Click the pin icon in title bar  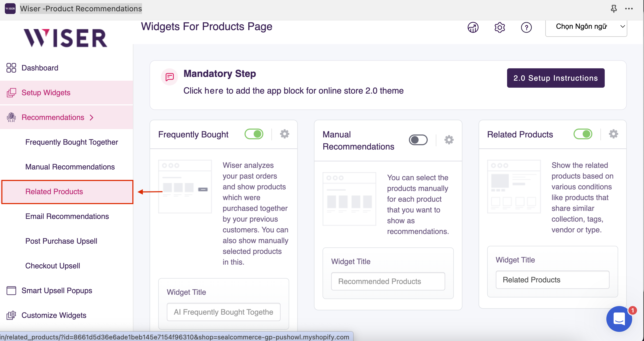614,9
